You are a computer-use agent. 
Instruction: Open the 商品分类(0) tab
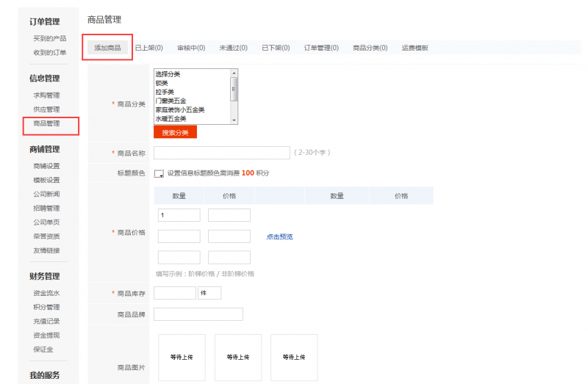(x=370, y=48)
